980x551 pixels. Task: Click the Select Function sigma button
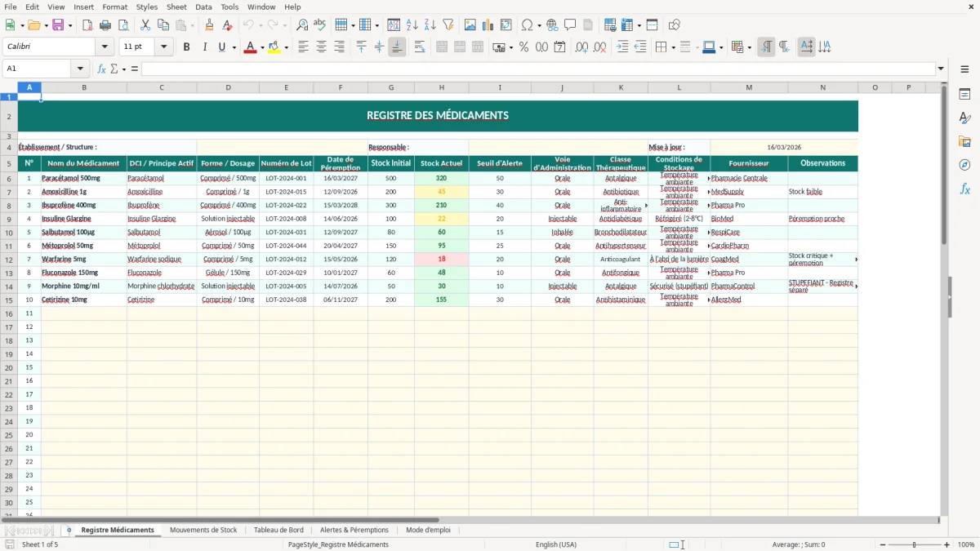114,69
